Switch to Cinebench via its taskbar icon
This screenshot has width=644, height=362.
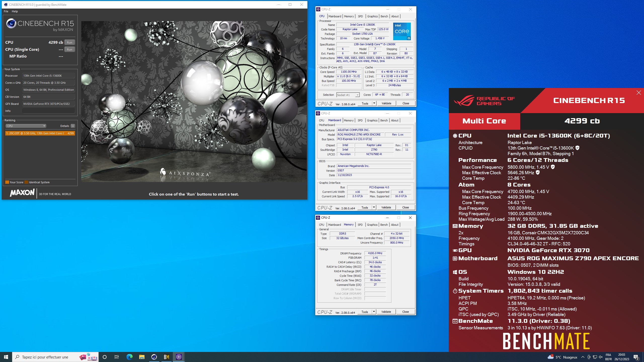[154, 357]
